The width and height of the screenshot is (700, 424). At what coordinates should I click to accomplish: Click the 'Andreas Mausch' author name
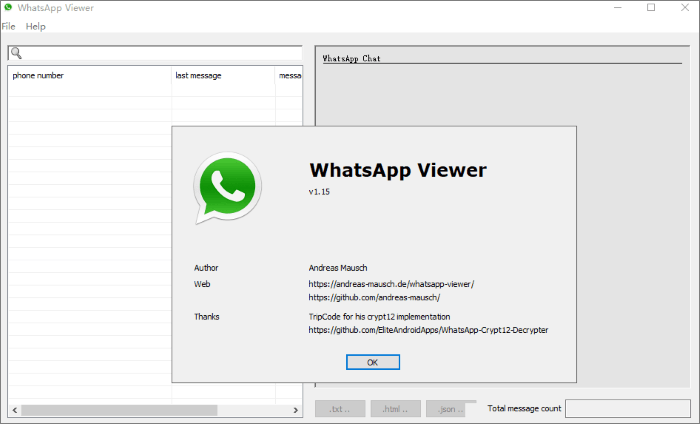pos(338,268)
